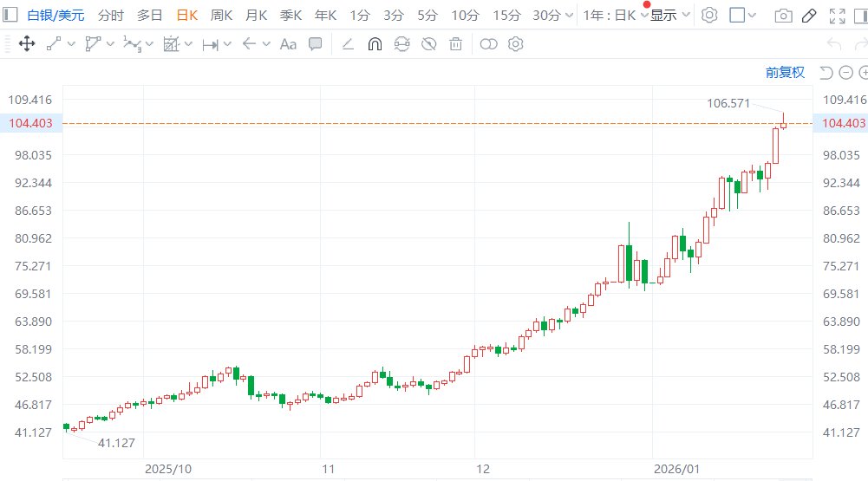This screenshot has width=868, height=481.
Task: Toggle the left sidebar panel
Action: click(x=10, y=15)
